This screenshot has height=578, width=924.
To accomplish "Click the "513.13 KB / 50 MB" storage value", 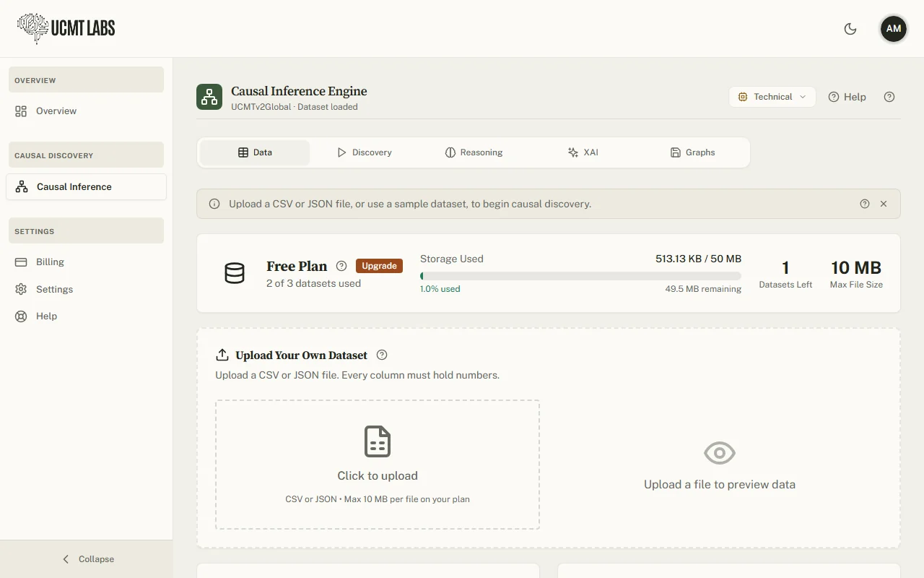I will click(x=698, y=259).
